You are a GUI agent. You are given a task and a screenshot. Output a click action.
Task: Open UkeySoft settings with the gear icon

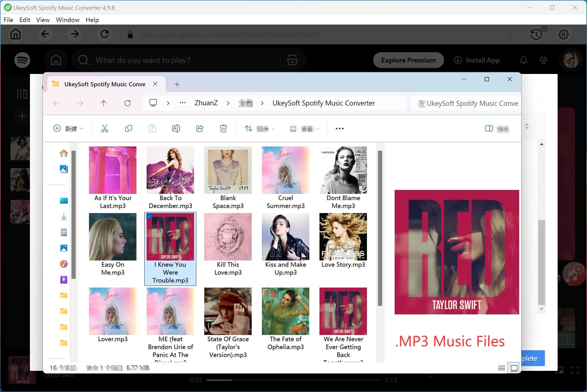pyautogui.click(x=564, y=34)
